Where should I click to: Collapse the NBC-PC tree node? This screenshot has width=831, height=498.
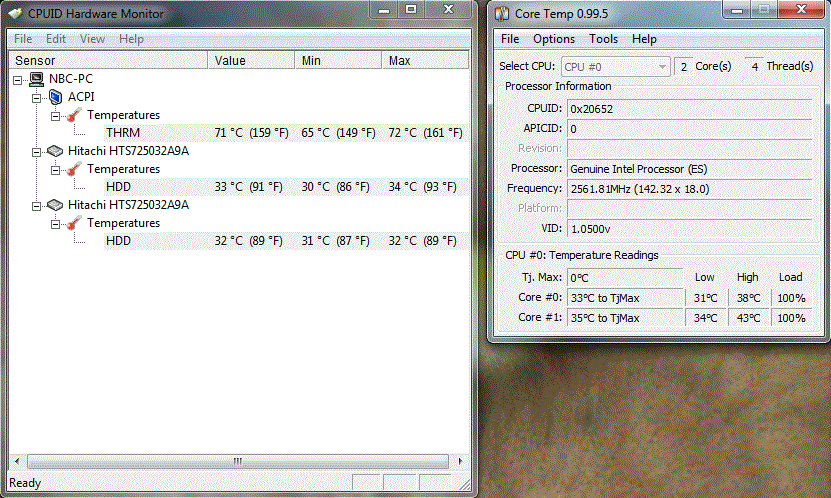[17, 80]
